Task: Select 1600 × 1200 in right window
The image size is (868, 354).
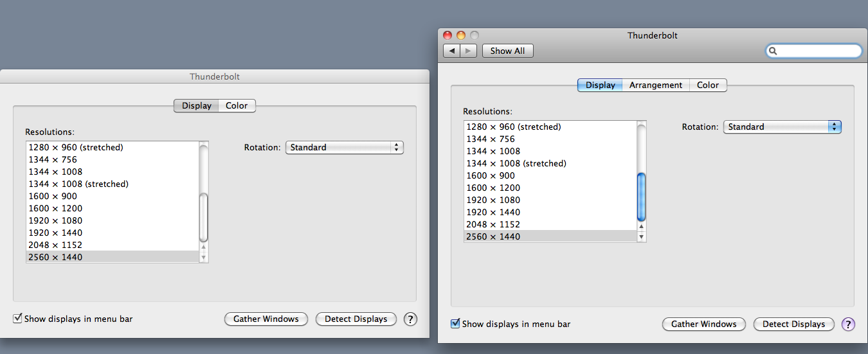Action: point(550,188)
